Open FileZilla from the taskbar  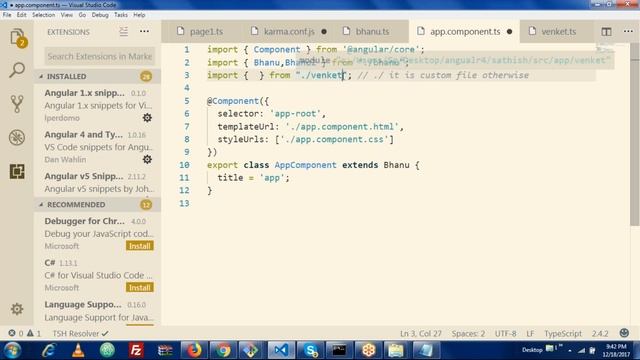point(136,350)
